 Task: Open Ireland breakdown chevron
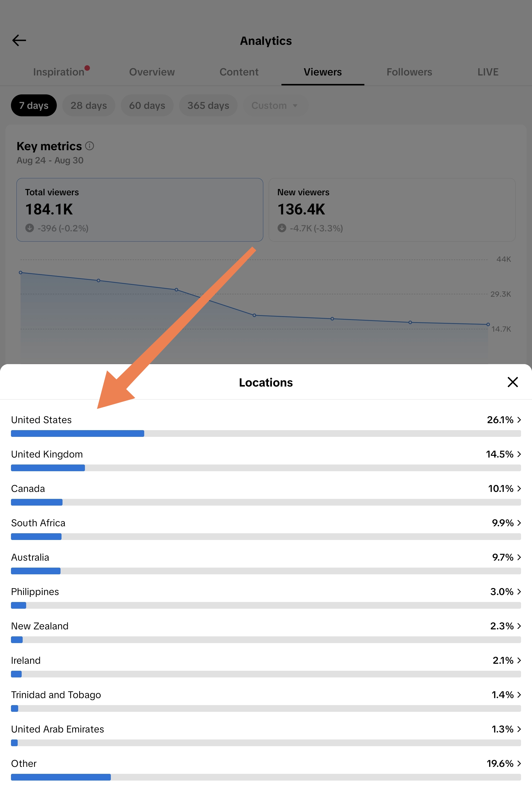(x=519, y=660)
